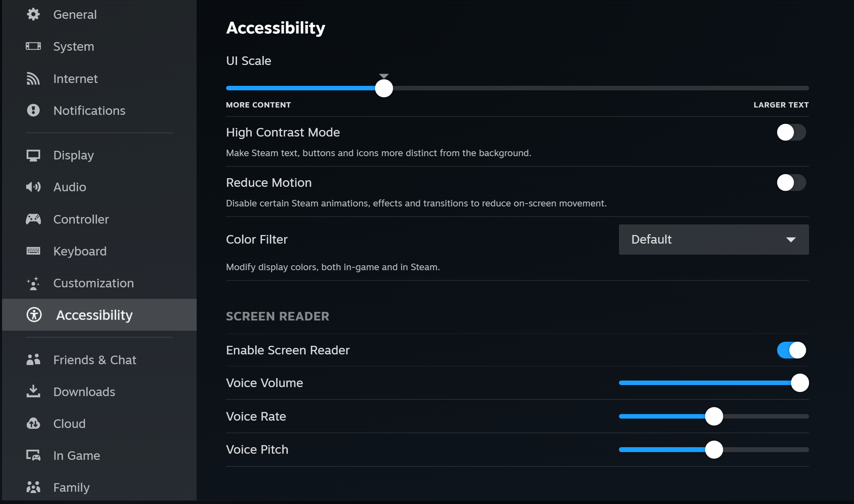Select the Internet feed icon

[33, 78]
